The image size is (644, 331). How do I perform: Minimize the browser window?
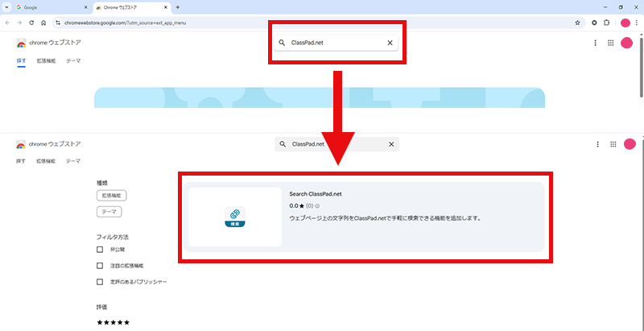pos(605,7)
